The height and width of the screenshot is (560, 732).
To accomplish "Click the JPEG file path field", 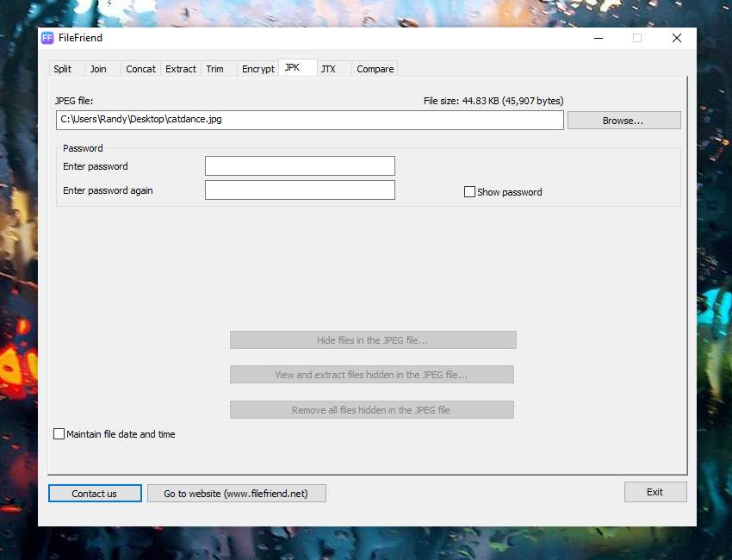I will 309,120.
